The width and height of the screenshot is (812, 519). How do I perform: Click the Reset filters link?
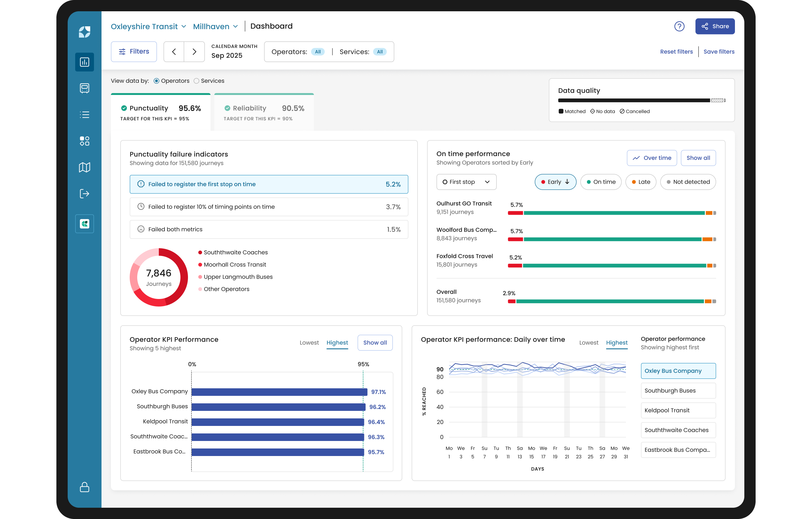point(676,52)
